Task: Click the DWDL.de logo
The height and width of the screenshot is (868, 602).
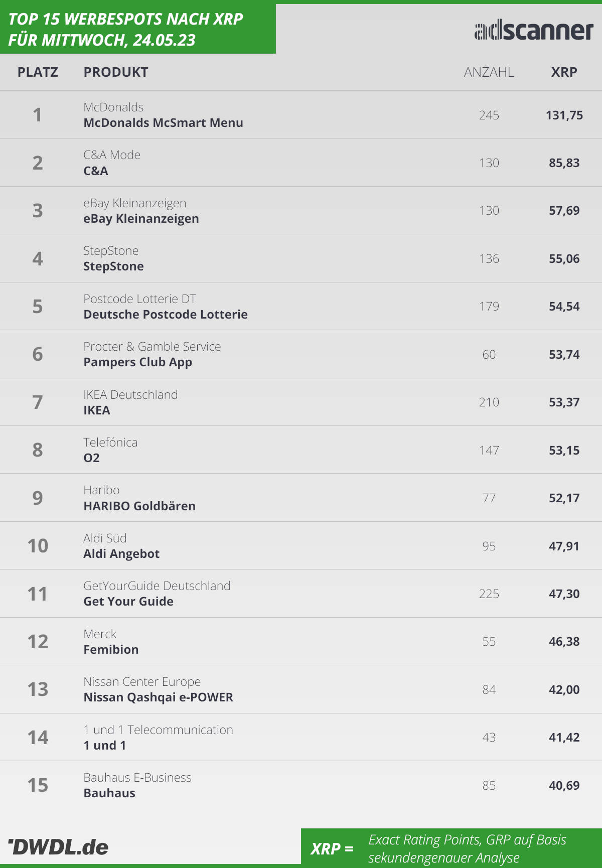Action: [x=58, y=847]
